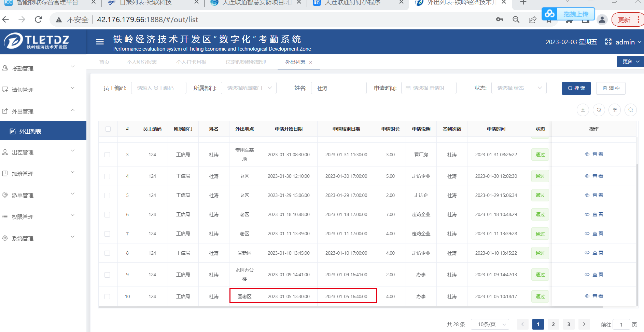Click the 员工编码 input field
The image size is (644, 332).
(x=159, y=88)
